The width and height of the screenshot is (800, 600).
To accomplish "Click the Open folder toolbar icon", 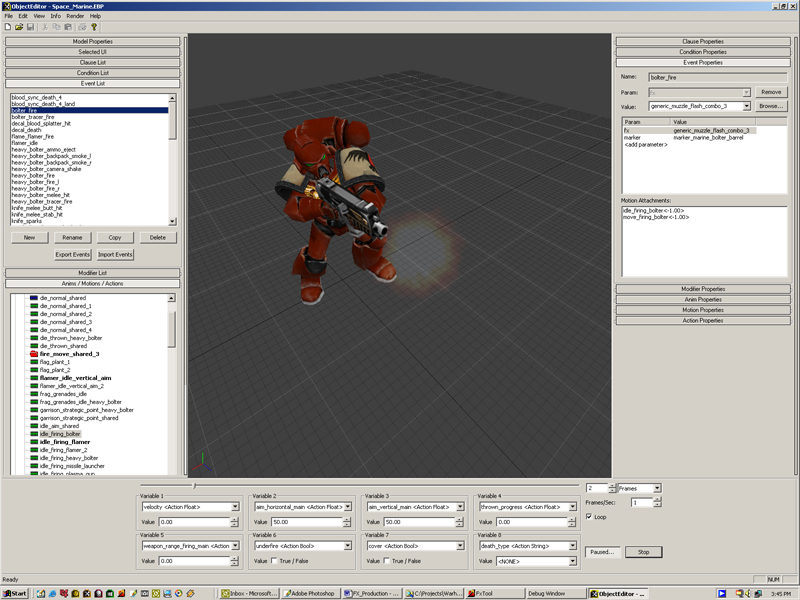I will (x=19, y=27).
